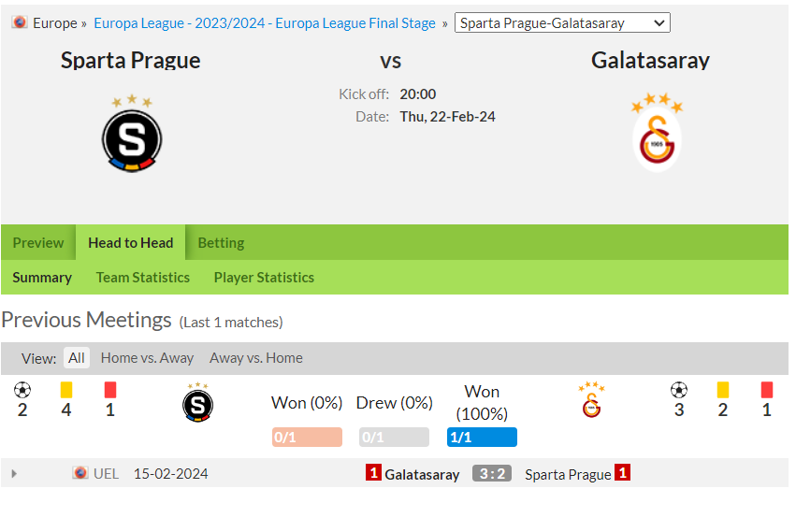Click the UEL competition flag icon
Viewport: 796px width, 532px height.
80,473
